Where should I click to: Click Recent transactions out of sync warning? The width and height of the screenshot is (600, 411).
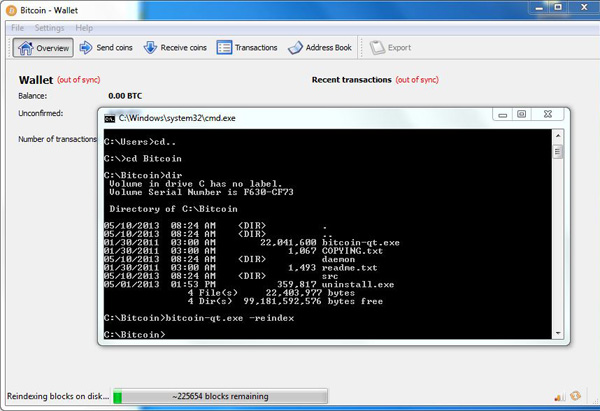tap(417, 80)
